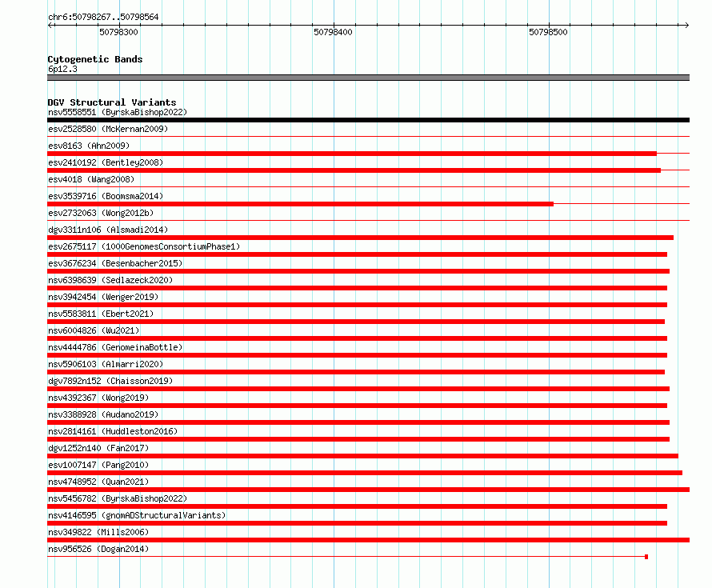The width and height of the screenshot is (712, 588).
Task: Open variant nsv3942454 (Wenger2019)
Action: point(103,297)
